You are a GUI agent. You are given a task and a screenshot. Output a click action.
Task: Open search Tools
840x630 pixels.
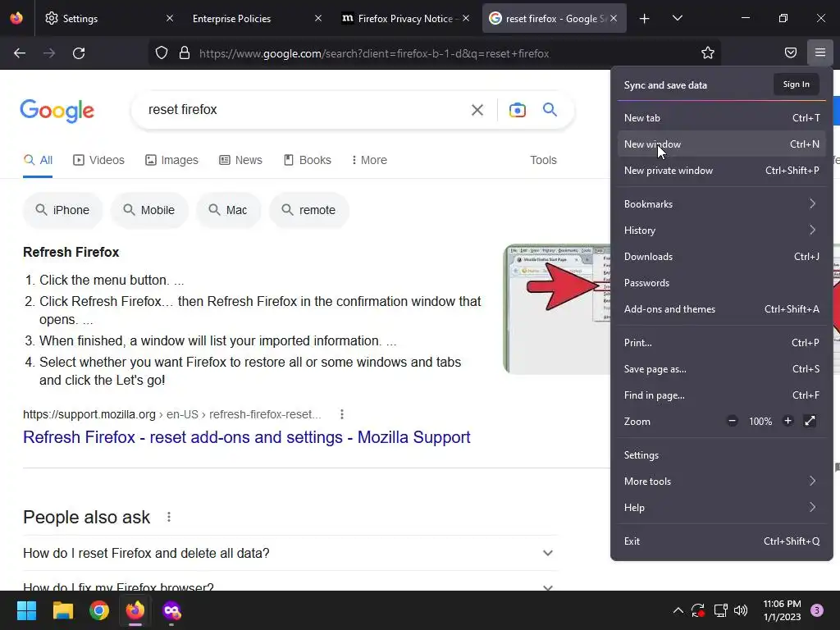[x=543, y=160]
